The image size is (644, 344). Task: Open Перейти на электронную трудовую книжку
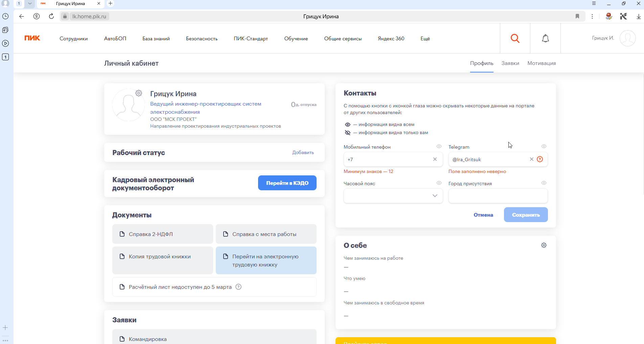(266, 260)
